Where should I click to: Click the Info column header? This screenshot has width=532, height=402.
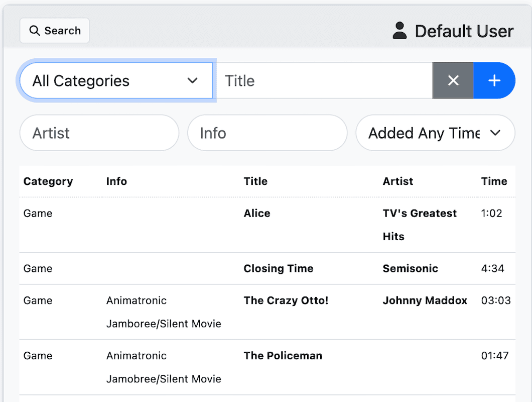click(116, 181)
